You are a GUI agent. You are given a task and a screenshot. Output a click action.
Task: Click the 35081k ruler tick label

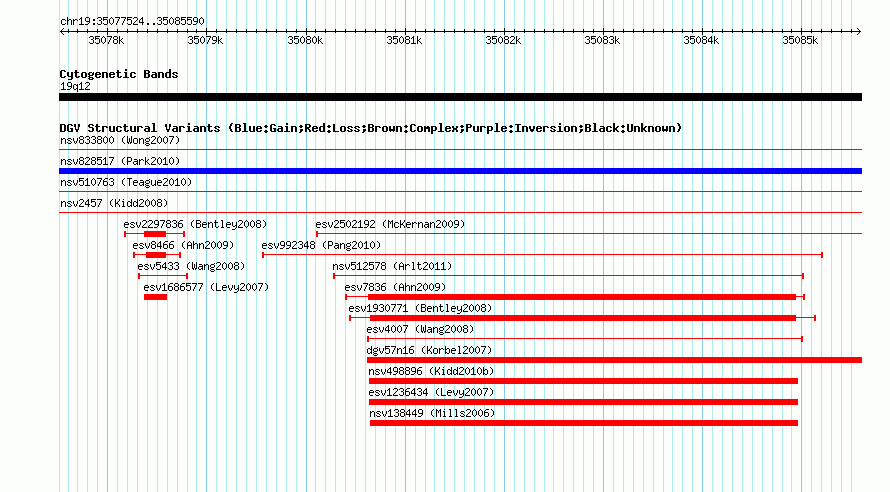(404, 40)
